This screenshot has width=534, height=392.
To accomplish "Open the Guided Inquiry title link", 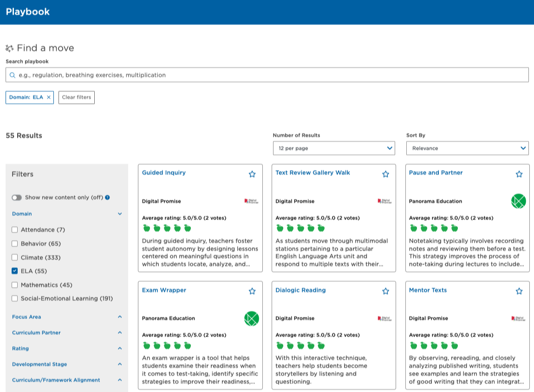I will pos(163,173).
